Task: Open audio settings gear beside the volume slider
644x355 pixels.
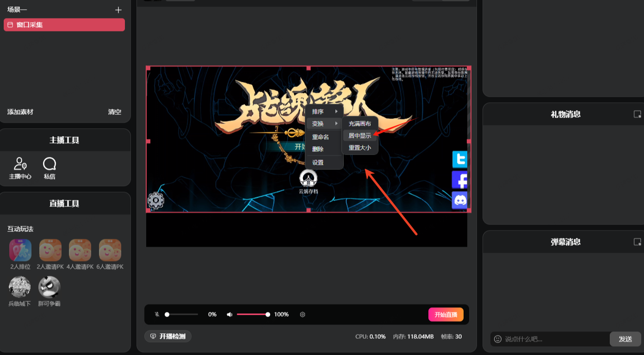Action: point(303,315)
